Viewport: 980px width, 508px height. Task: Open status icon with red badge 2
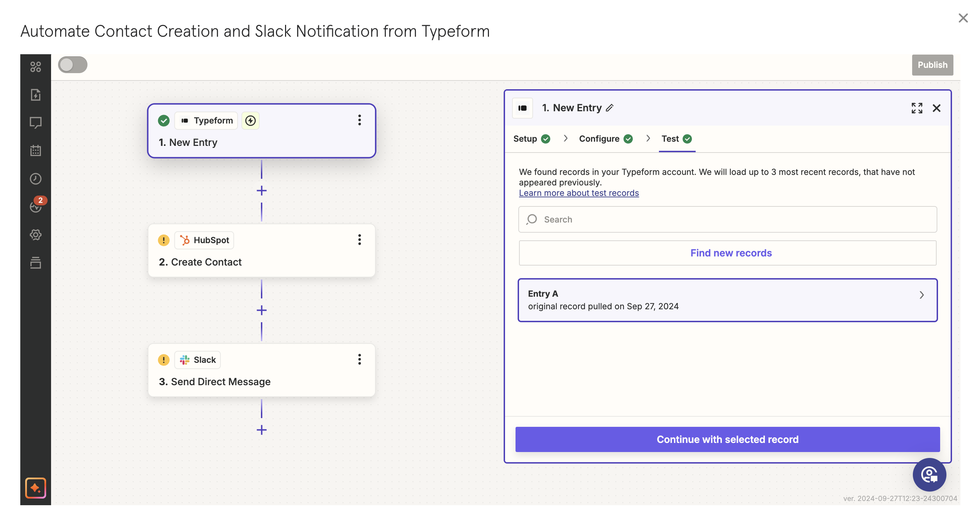point(37,205)
